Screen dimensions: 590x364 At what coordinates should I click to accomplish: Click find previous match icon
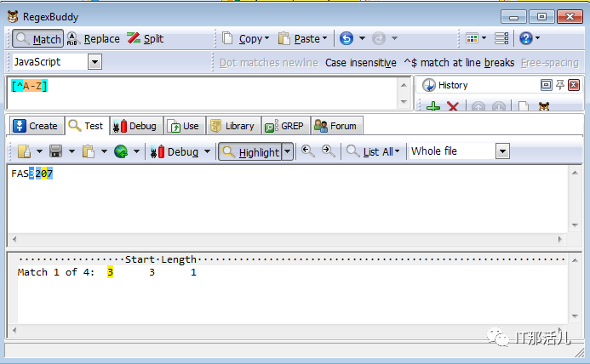click(x=308, y=151)
